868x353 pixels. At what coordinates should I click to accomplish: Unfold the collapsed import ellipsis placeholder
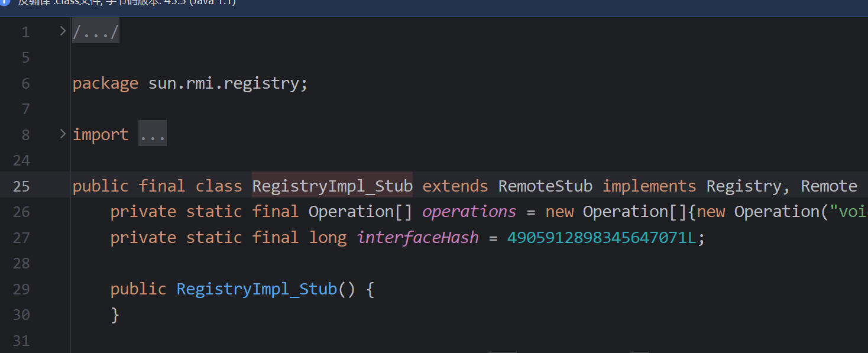click(153, 134)
